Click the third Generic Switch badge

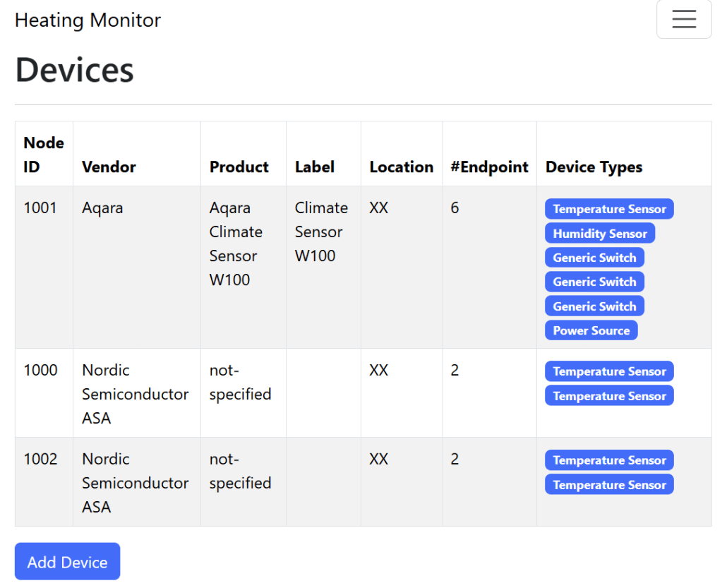coord(594,306)
